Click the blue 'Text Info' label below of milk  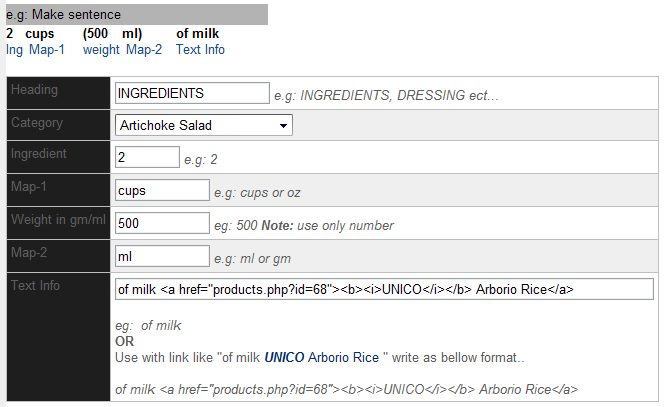(200, 49)
